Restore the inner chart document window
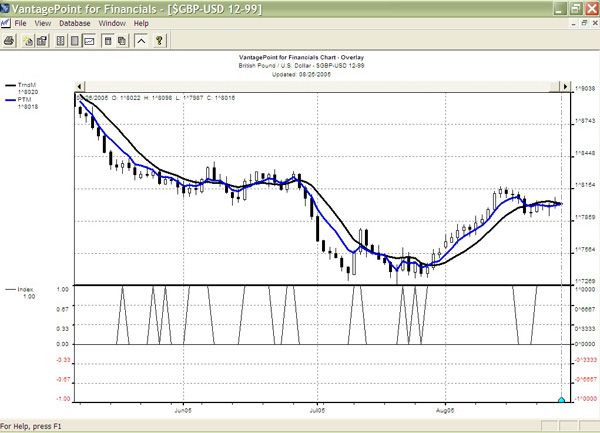Viewport: 600px width, 433px height. click(584, 23)
